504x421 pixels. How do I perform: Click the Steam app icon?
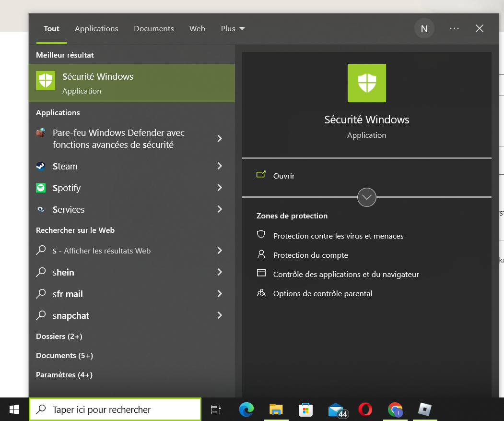[x=41, y=166]
